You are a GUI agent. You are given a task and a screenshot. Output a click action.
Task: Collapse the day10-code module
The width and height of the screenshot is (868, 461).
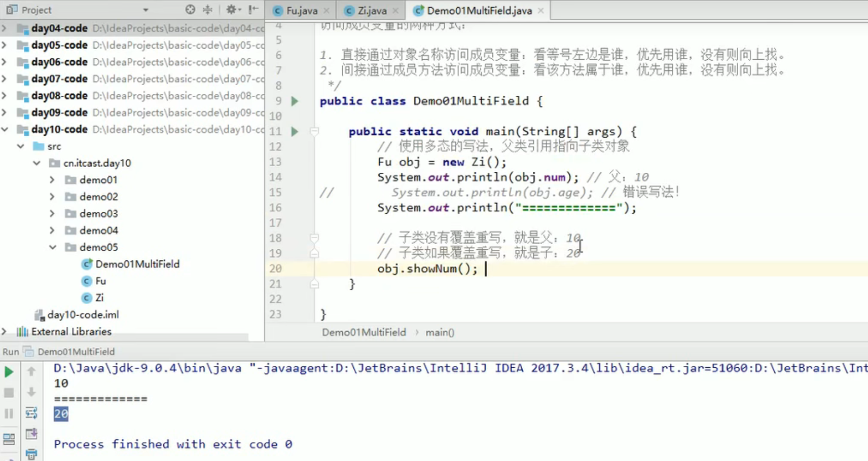coord(5,129)
